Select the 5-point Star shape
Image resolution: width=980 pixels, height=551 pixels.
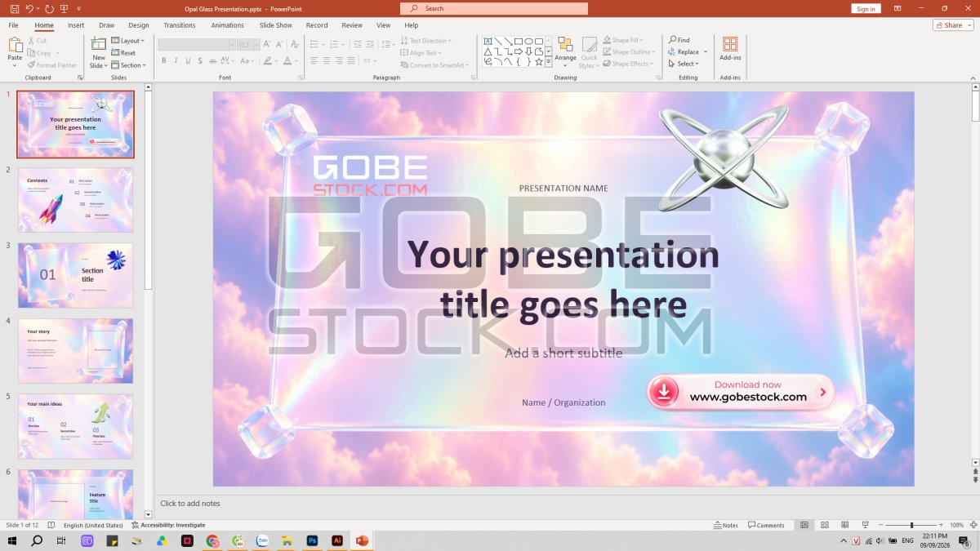539,62
